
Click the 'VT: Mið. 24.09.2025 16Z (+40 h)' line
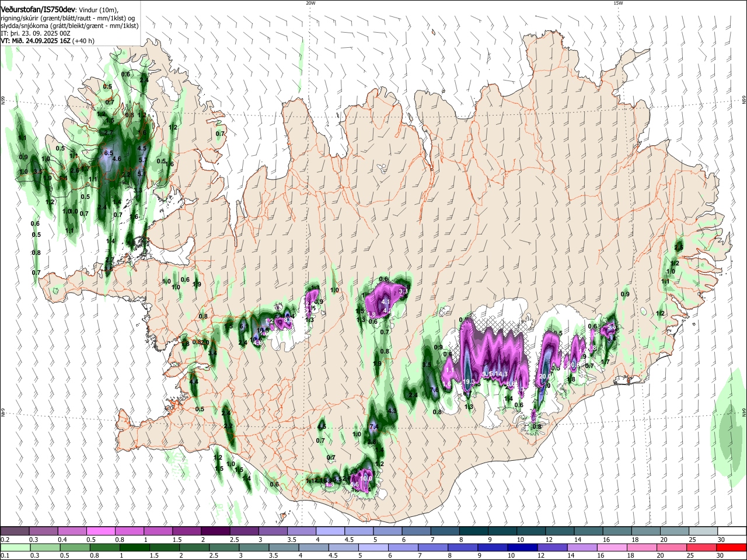point(47,41)
